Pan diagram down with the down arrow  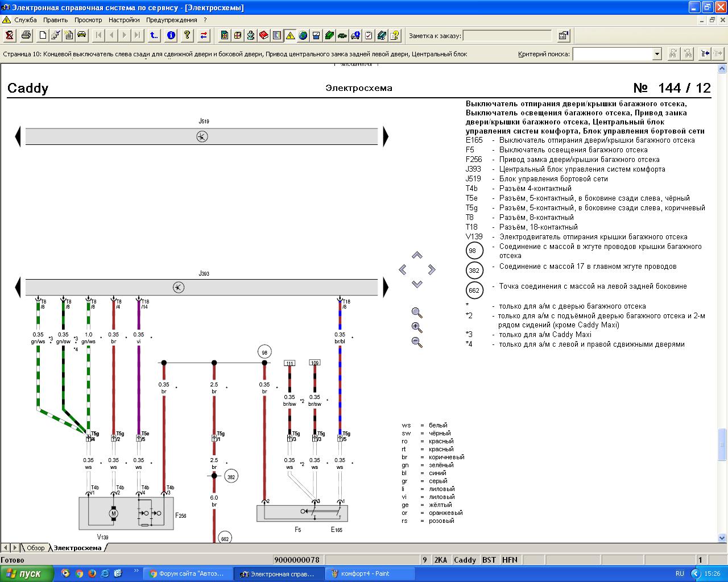[417, 284]
